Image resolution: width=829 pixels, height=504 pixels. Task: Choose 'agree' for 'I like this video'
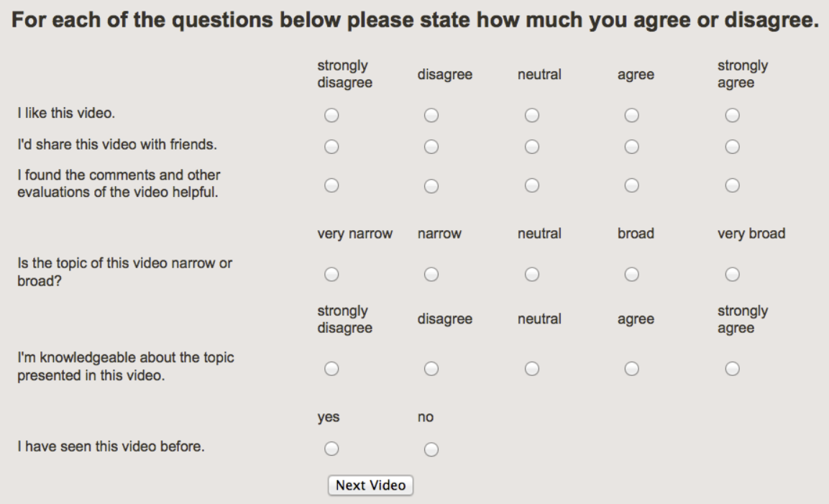pos(632,115)
